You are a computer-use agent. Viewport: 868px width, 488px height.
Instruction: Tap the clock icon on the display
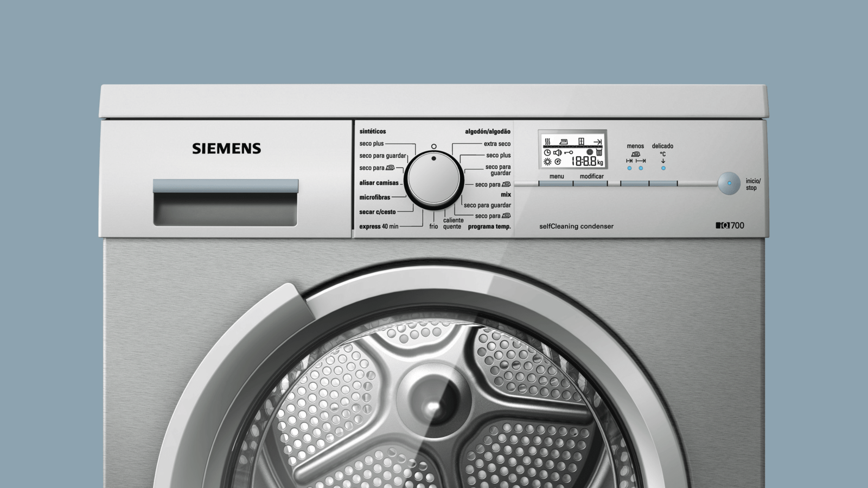tap(547, 153)
